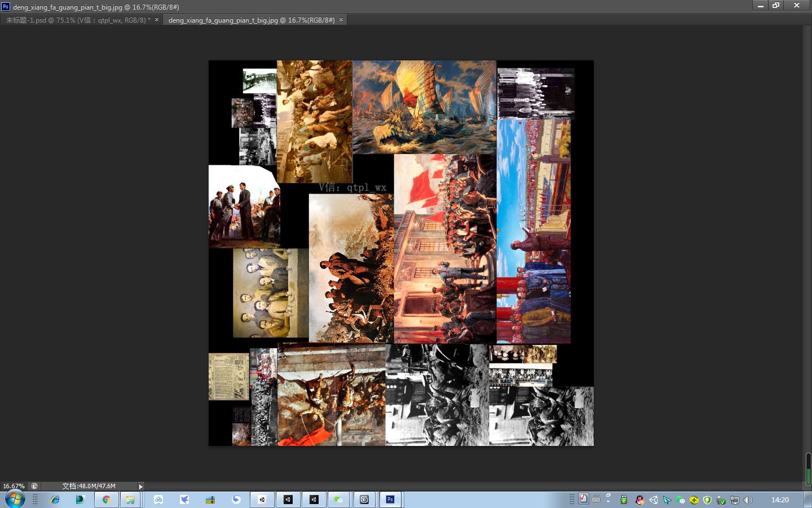Open File Explorer from the taskbar
The height and width of the screenshot is (508, 812).
(x=130, y=500)
